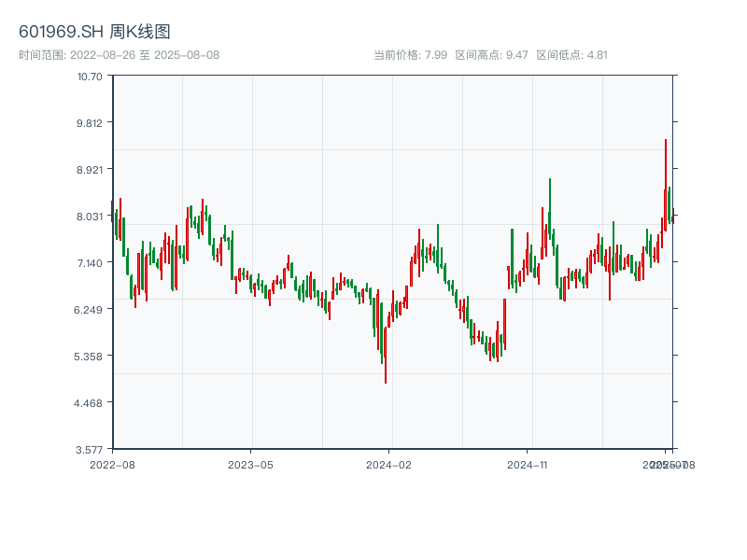The height and width of the screenshot is (560, 747).
Task: Click the 区间低点 4.81 label
Action: pyautogui.click(x=571, y=55)
